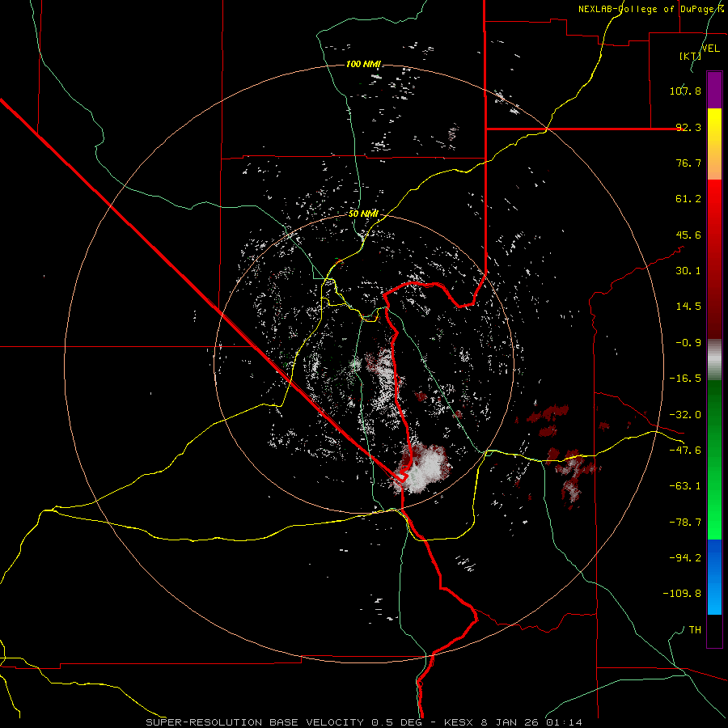The width and height of the screenshot is (728, 728).
Task: Click the 76.7 scale value
Action: point(688,163)
